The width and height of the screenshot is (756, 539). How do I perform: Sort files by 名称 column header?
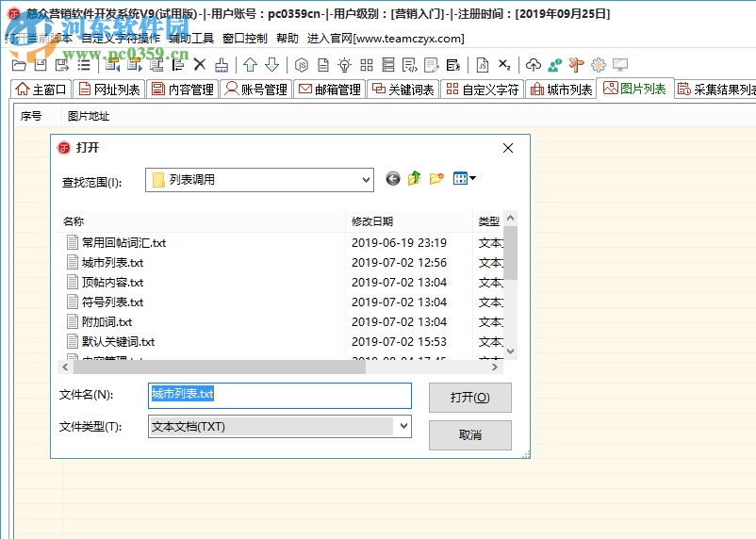202,221
